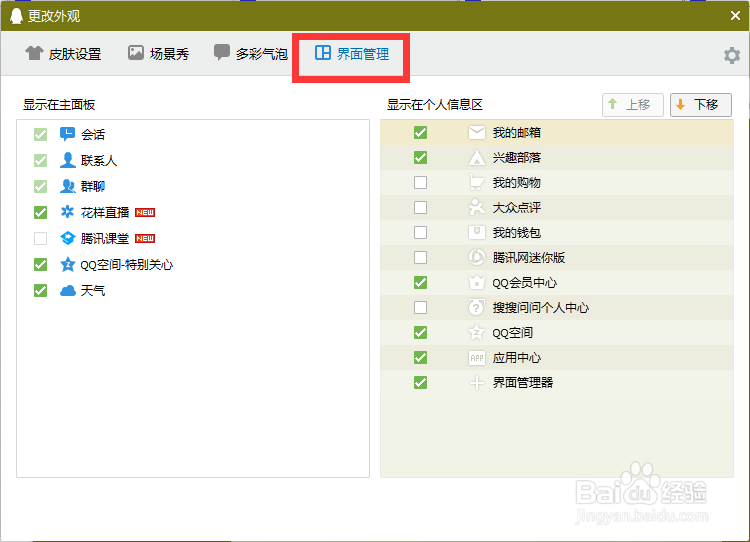Enable the 我的钱包 checkbox
The image size is (750, 542).
(x=420, y=232)
